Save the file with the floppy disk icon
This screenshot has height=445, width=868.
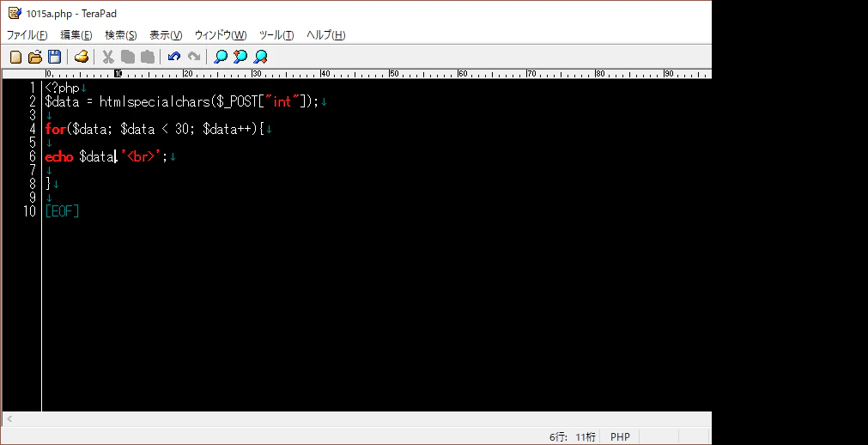tap(54, 57)
